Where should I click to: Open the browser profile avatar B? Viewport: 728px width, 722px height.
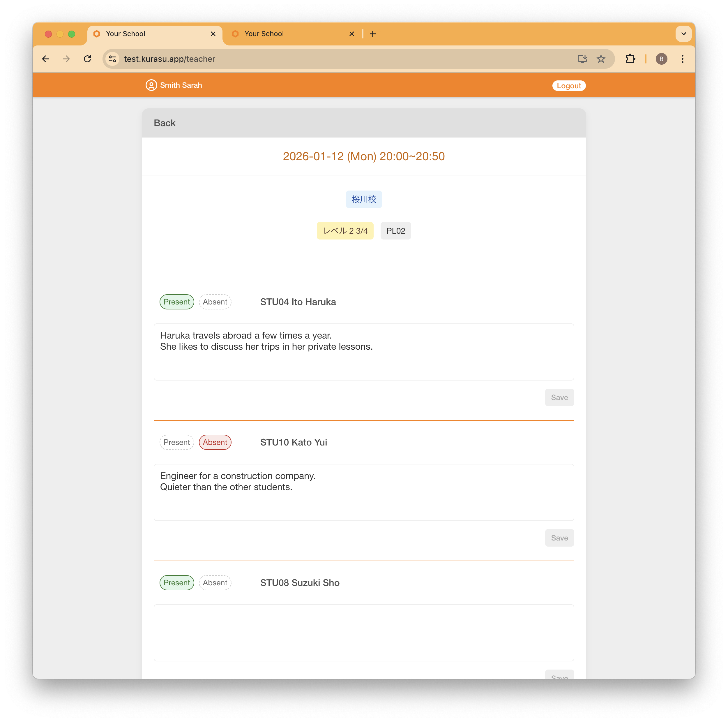662,59
